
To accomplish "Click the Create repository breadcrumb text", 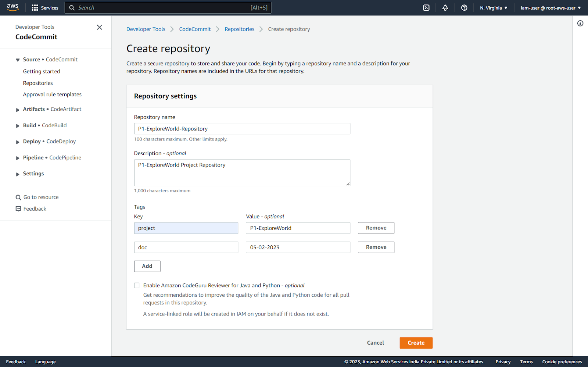I will pos(289,29).
